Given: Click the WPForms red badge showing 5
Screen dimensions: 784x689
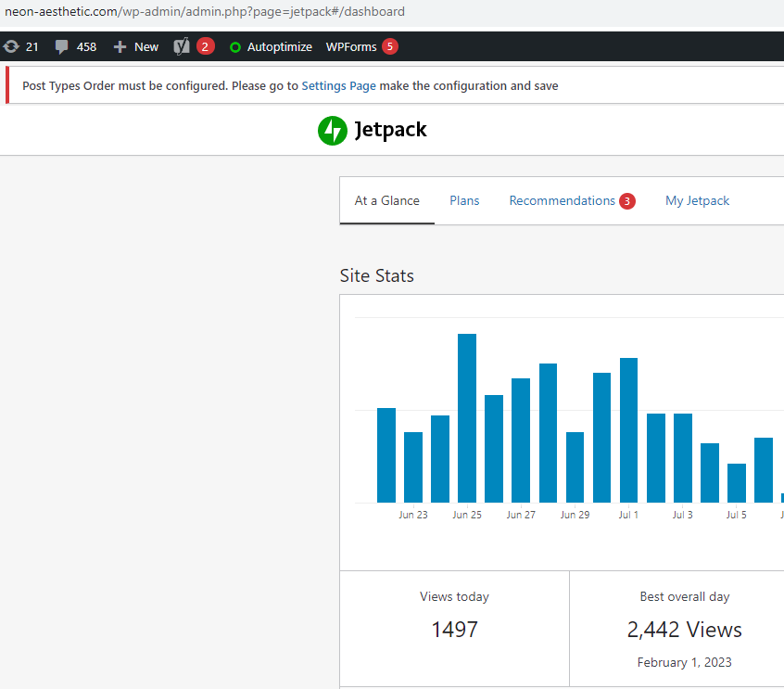Looking at the screenshot, I should 390,46.
